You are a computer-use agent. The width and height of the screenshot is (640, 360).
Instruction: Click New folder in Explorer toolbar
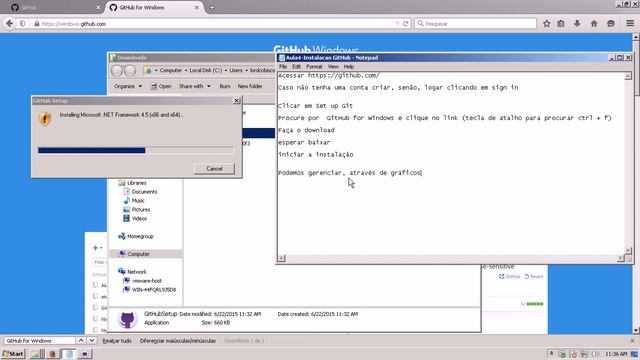[x=250, y=86]
